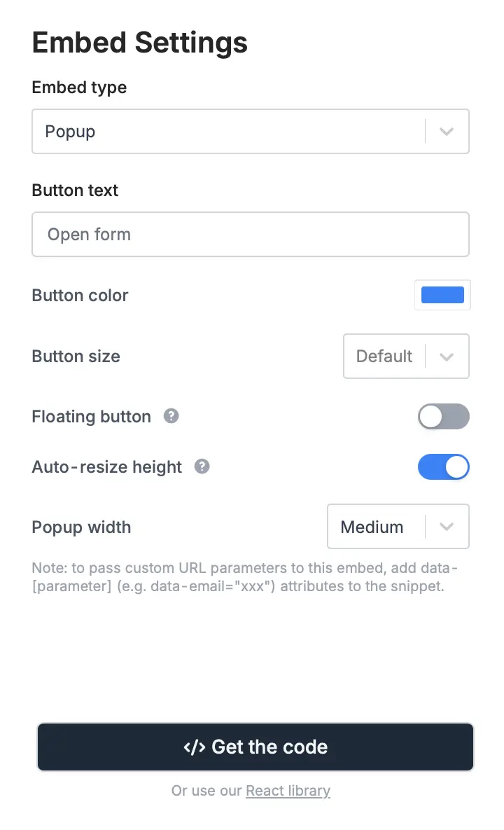Click the Button text input field
The width and height of the screenshot is (504, 830).
coord(250,235)
